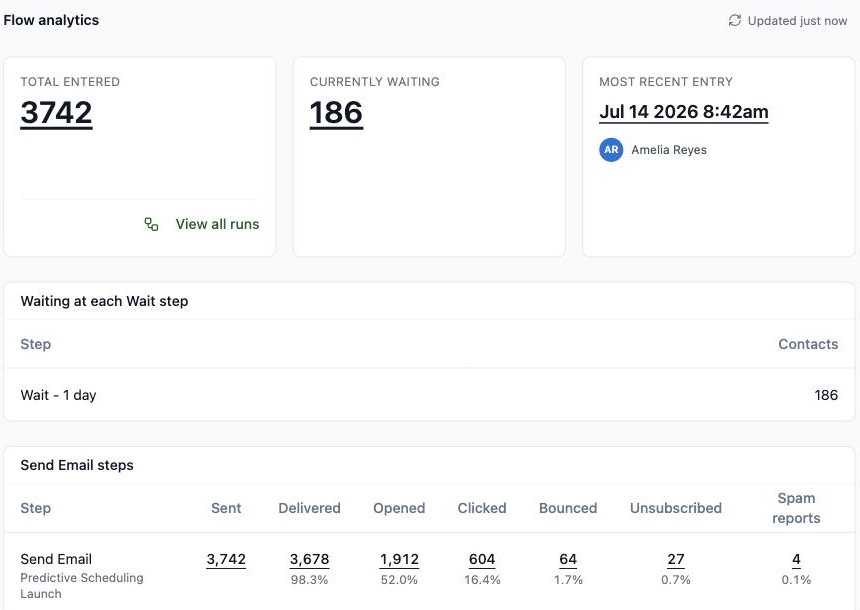Image resolution: width=860 pixels, height=610 pixels.
Task: Click the TOTAL ENTERED label
Action: [70, 82]
